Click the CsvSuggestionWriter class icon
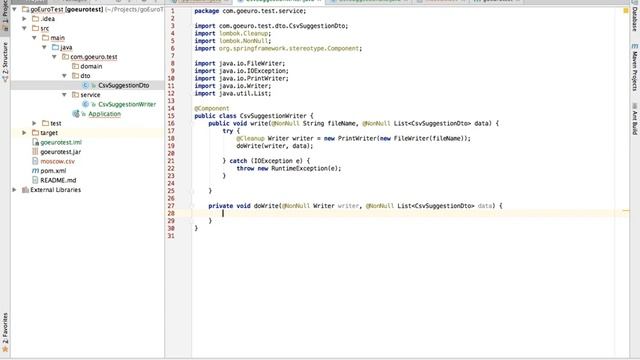This screenshot has width=640, height=360. tap(85, 104)
